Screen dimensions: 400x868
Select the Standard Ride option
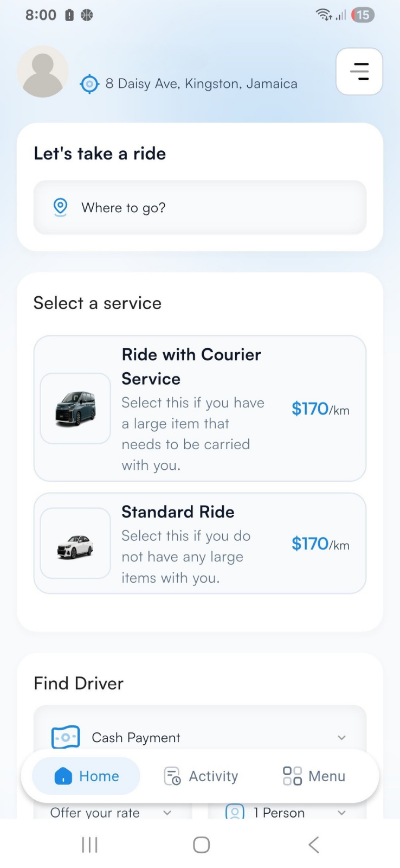point(200,544)
